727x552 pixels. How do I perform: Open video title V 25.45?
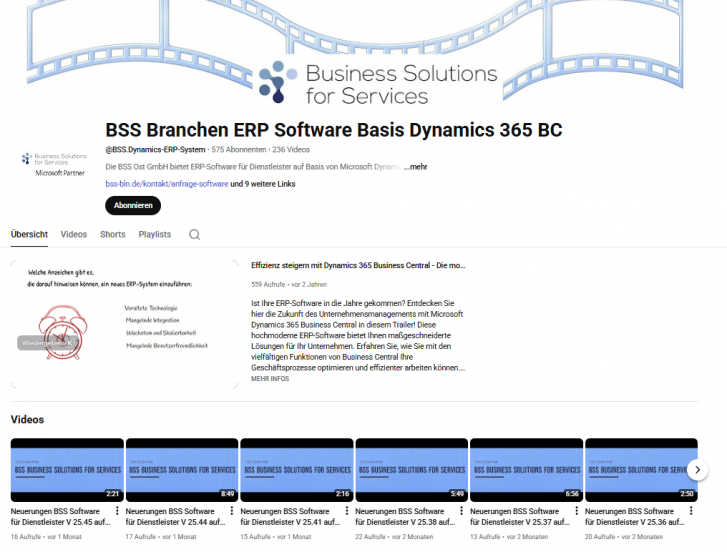click(x=61, y=516)
